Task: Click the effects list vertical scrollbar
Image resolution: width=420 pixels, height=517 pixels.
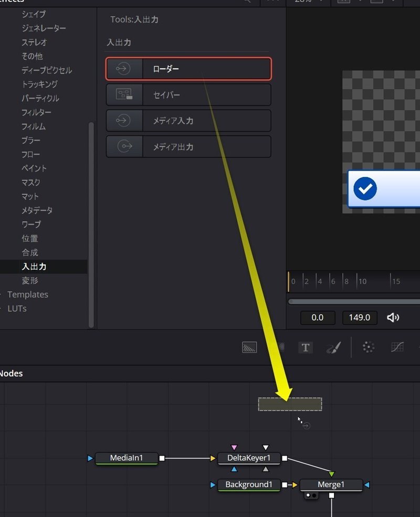Action: (91, 225)
